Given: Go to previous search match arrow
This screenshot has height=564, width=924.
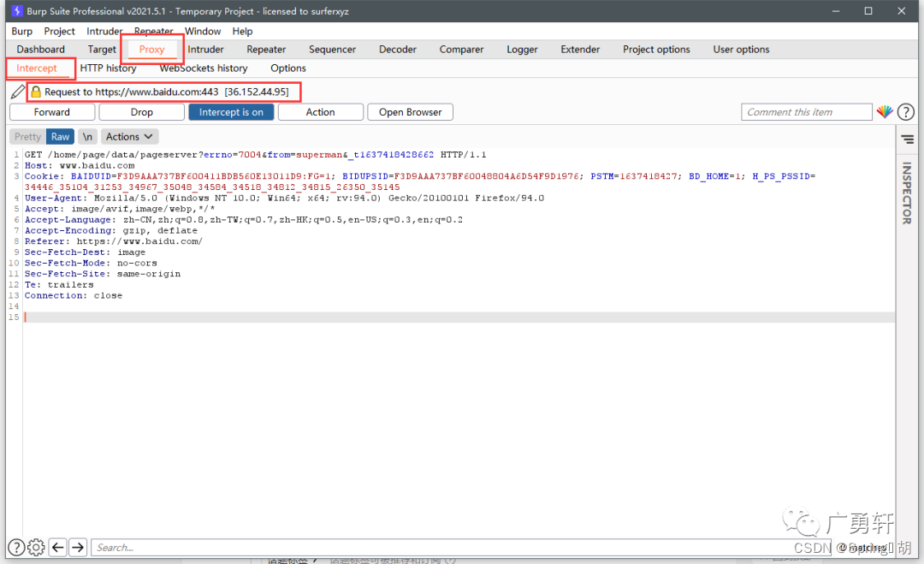Looking at the screenshot, I should point(58,548).
